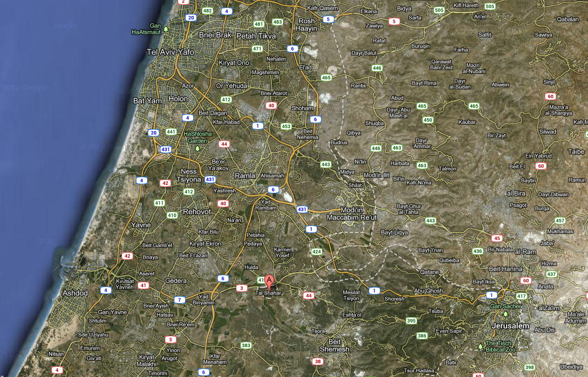Click the route 457 shield near Mukhamas
588x377 pixels.
pos(560,221)
